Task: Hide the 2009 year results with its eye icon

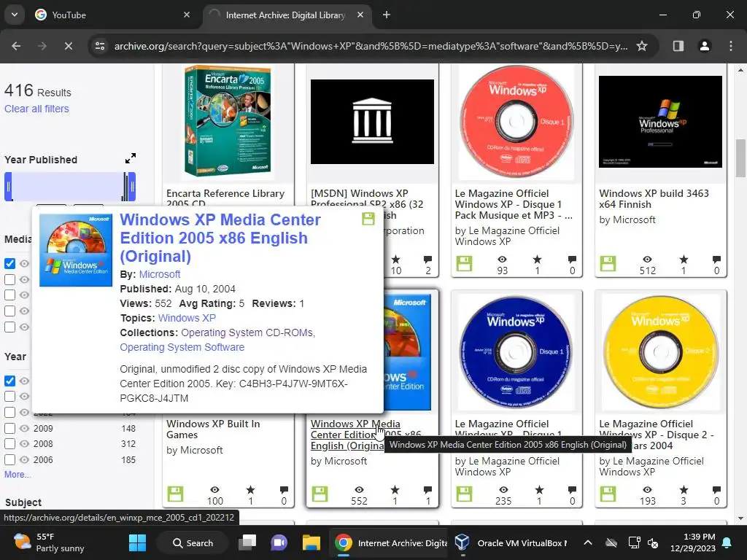Action: (24, 428)
